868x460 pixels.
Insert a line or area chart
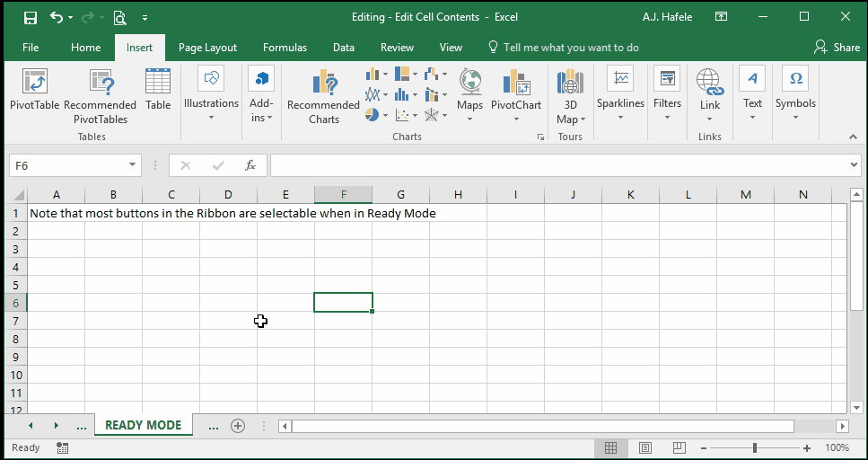tap(376, 94)
